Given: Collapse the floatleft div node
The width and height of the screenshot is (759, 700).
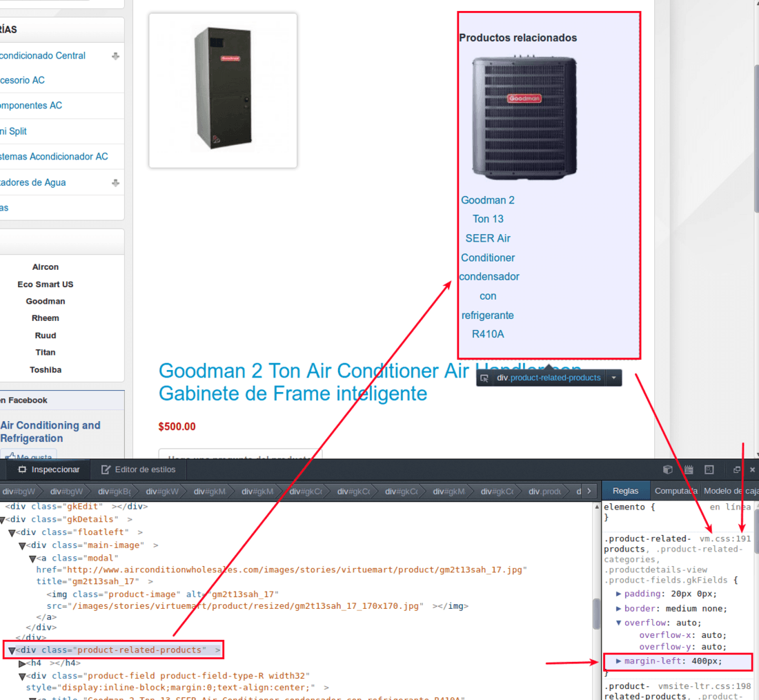Looking at the screenshot, I should [x=12, y=533].
